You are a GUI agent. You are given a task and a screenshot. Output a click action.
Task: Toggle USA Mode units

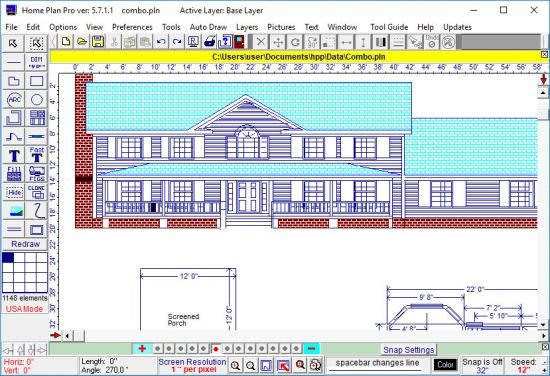(x=24, y=309)
